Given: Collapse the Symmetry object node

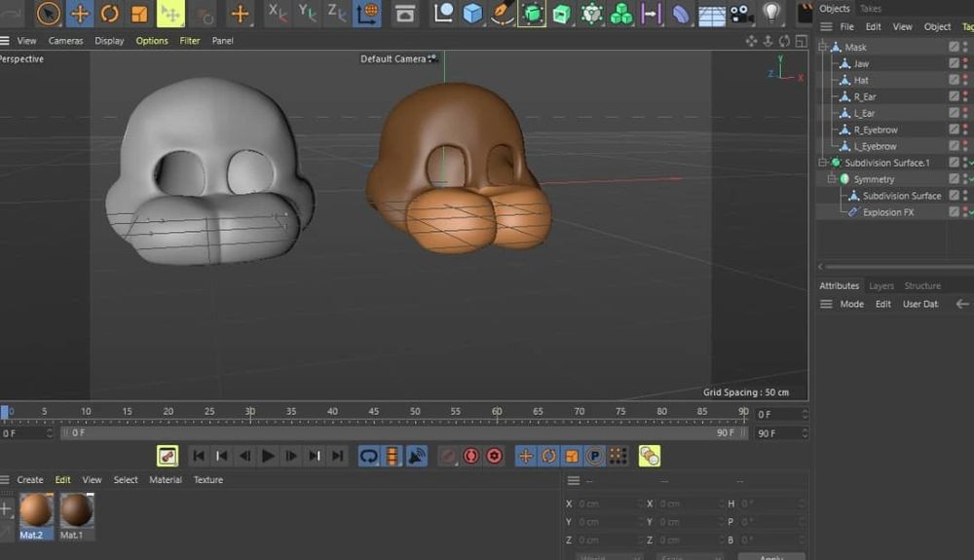Looking at the screenshot, I should [833, 179].
